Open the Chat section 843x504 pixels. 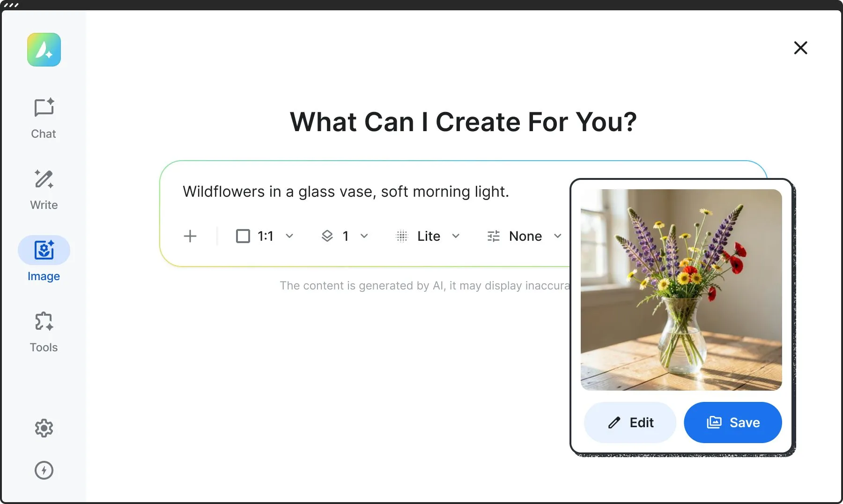44,119
